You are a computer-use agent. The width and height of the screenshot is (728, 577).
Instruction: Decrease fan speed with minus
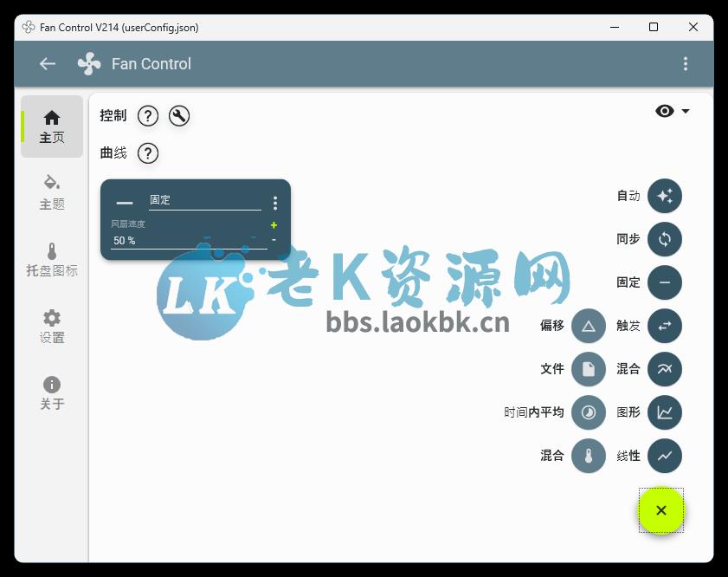pyautogui.click(x=274, y=240)
